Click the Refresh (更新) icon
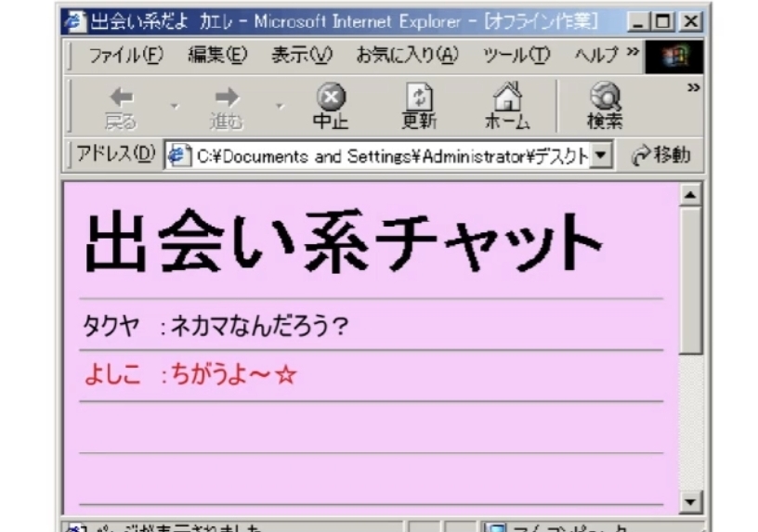This screenshot has width=758, height=532. point(419,98)
